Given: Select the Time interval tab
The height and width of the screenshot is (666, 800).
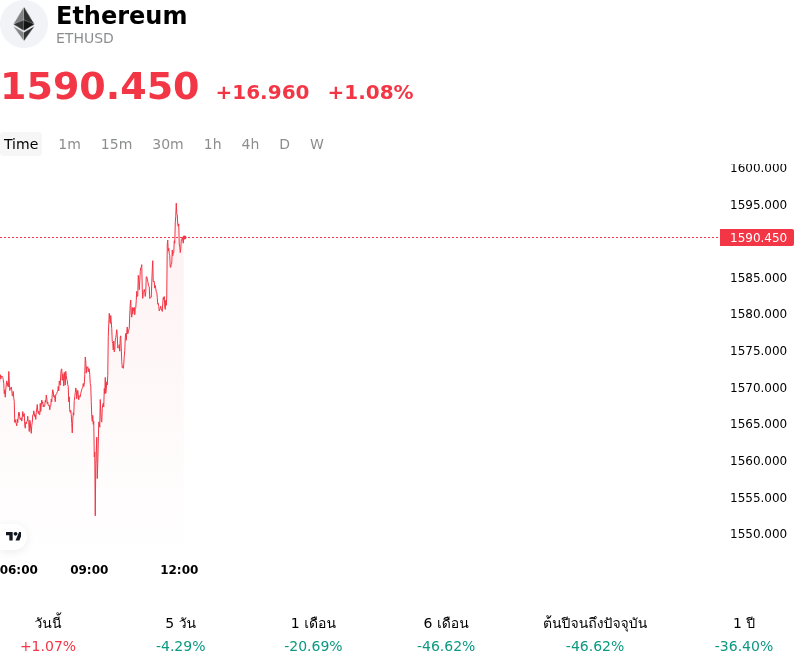Looking at the screenshot, I should coord(21,144).
